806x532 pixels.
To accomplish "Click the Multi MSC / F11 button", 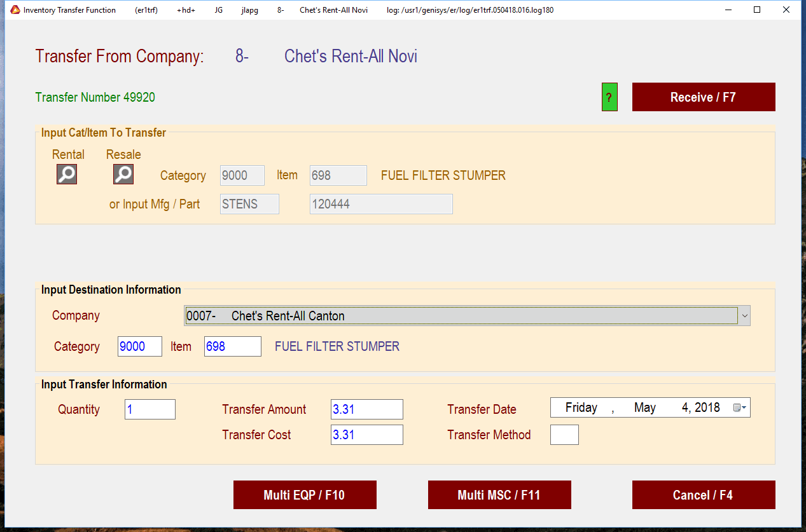I will pyautogui.click(x=499, y=495).
